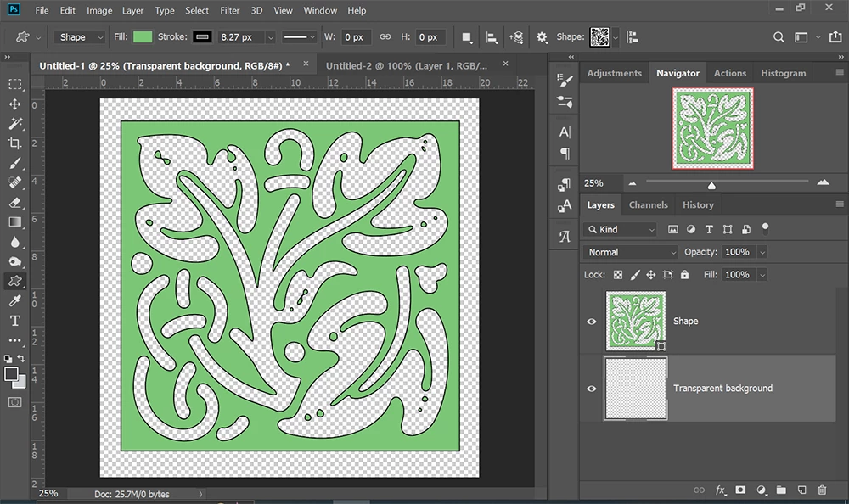Image resolution: width=849 pixels, height=504 pixels.
Task: Open the Kind filter dropdown
Action: [x=620, y=230]
